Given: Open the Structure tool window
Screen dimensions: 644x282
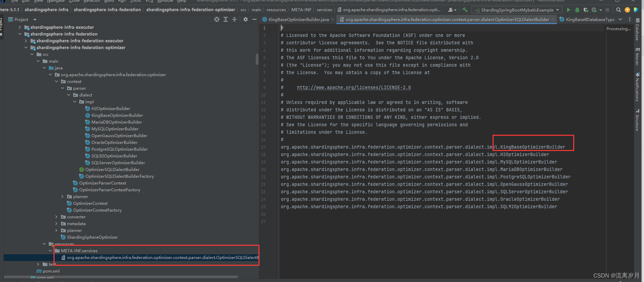Looking at the screenshot, I should click(637, 120).
